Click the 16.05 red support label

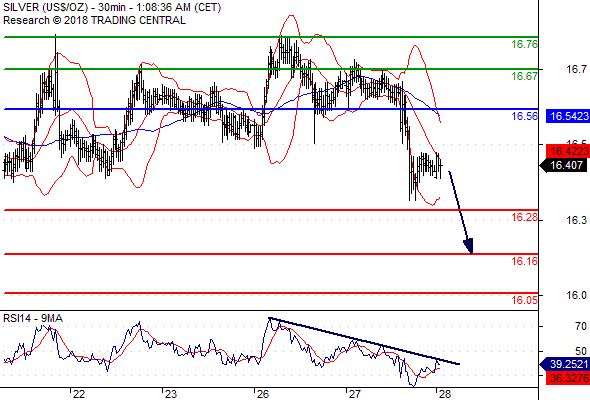pos(524,300)
